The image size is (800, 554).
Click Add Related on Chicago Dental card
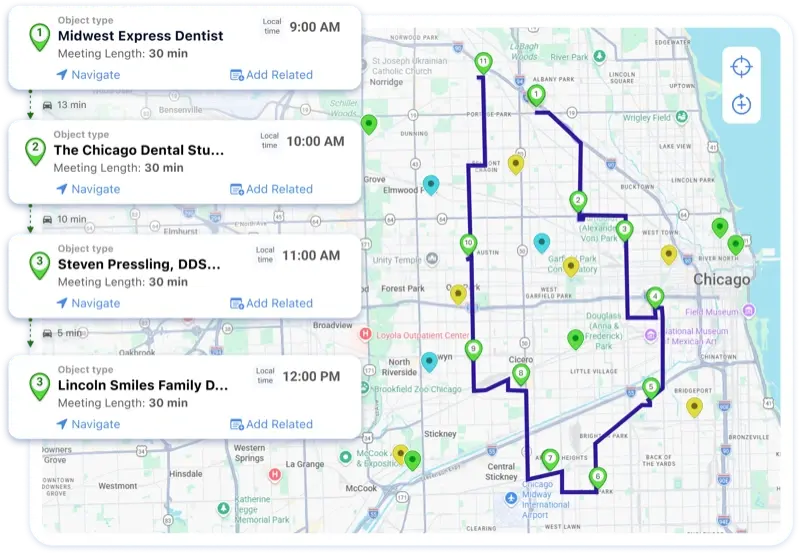271,189
